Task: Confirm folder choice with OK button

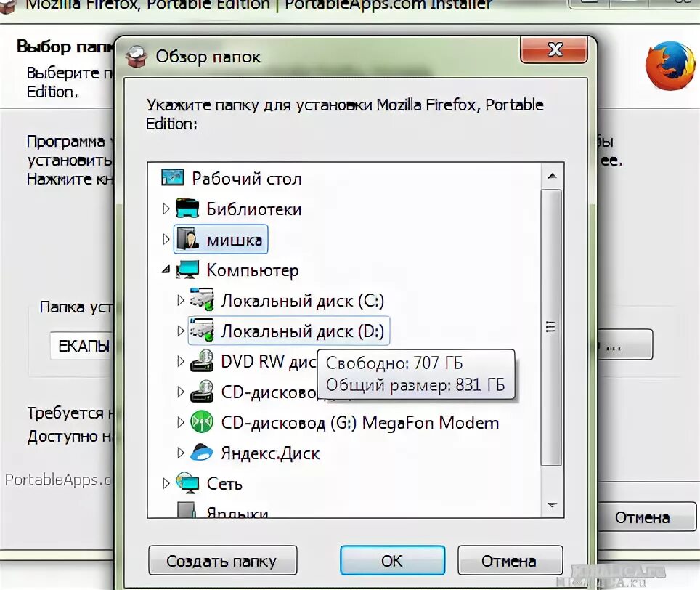Action: click(x=392, y=560)
